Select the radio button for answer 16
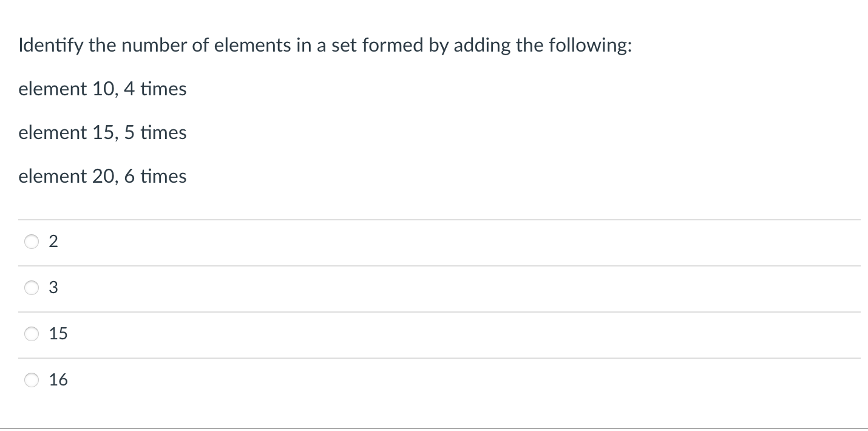The height and width of the screenshot is (431, 868). pos(32,380)
